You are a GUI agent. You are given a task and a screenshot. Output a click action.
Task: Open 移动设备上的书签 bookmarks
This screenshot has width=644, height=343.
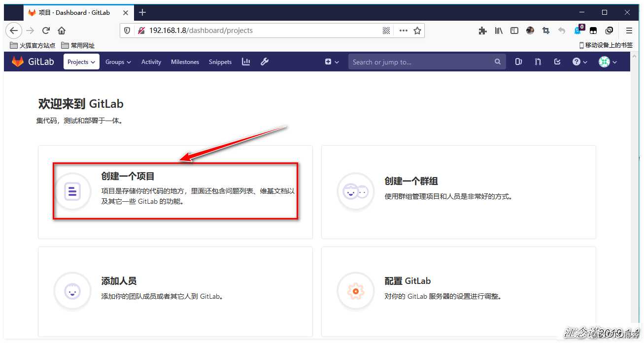tap(606, 45)
